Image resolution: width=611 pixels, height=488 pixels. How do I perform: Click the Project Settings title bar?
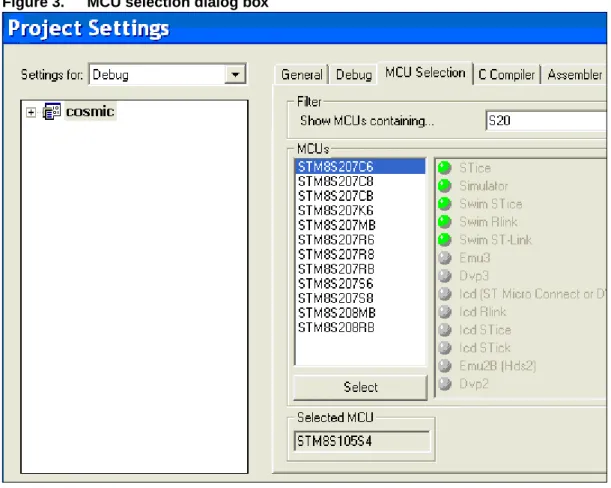(x=305, y=28)
